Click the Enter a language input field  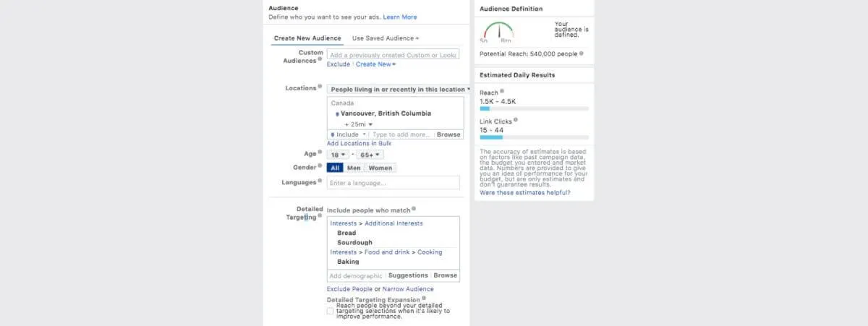393,183
